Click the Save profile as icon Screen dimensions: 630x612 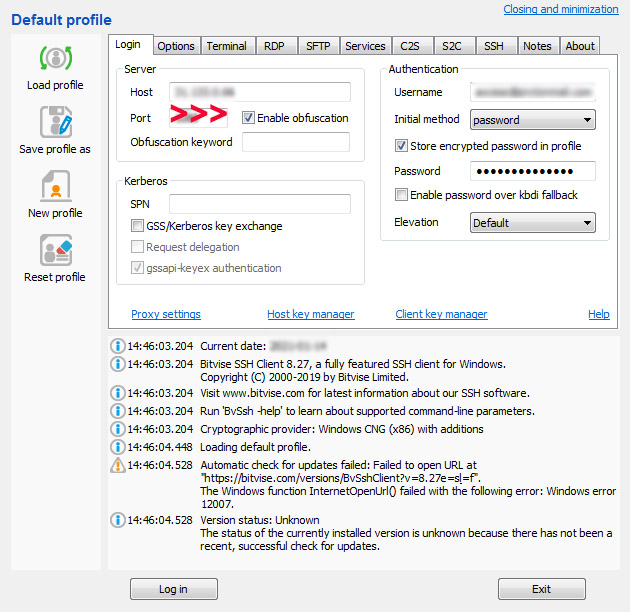[56, 122]
